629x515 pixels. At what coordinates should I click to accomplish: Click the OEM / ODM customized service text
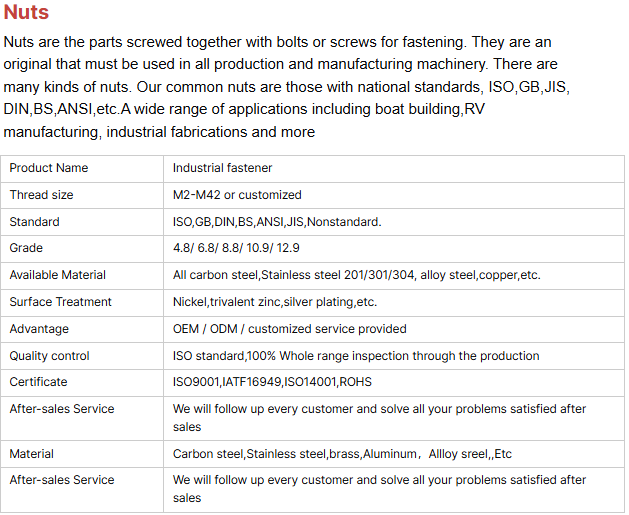(290, 329)
